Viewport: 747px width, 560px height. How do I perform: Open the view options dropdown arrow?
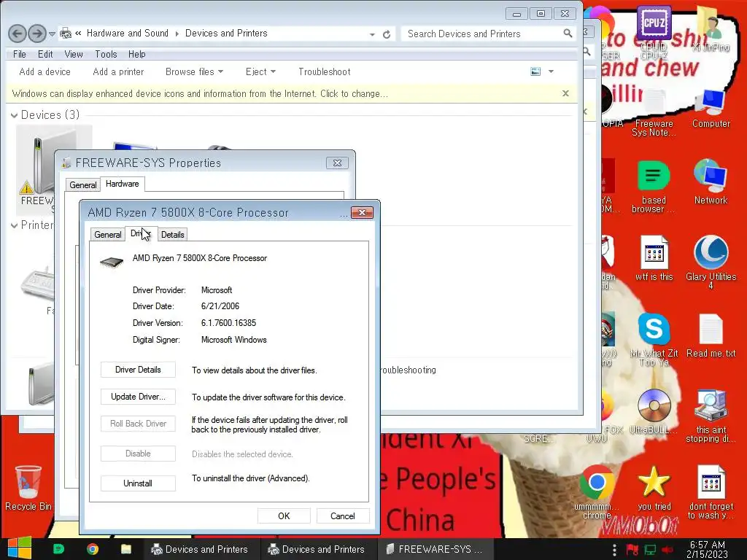pyautogui.click(x=551, y=72)
